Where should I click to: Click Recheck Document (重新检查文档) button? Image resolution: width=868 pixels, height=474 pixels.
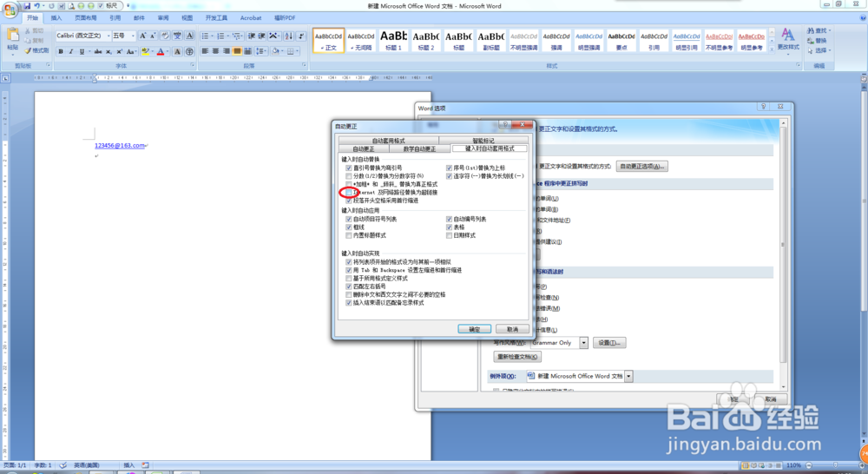(x=517, y=357)
